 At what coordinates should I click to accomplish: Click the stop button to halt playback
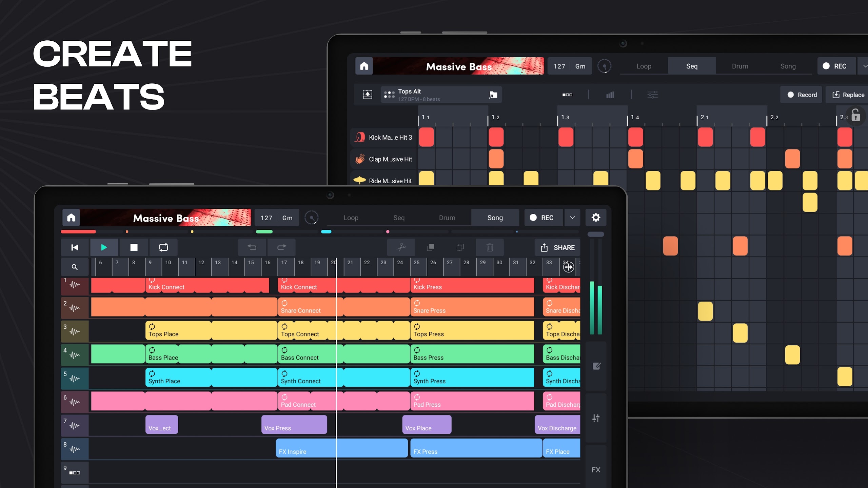pyautogui.click(x=134, y=247)
